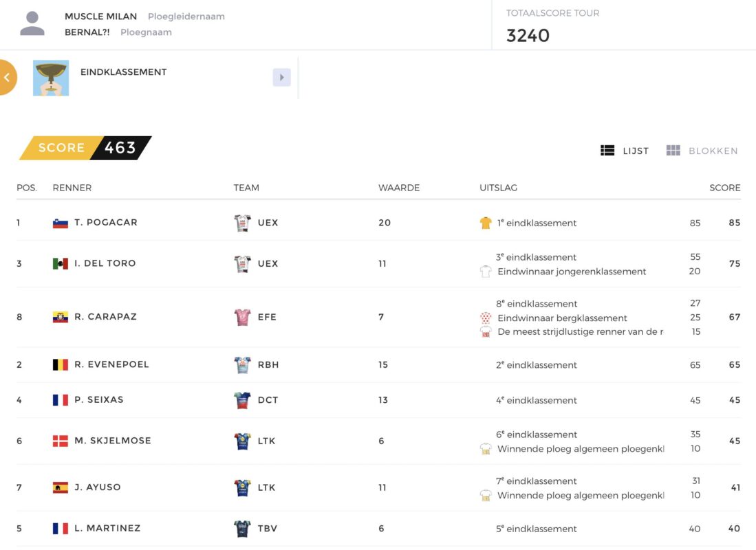Sort by the Waarde column header
Image resolution: width=756 pixels, height=550 pixels.
coord(399,188)
